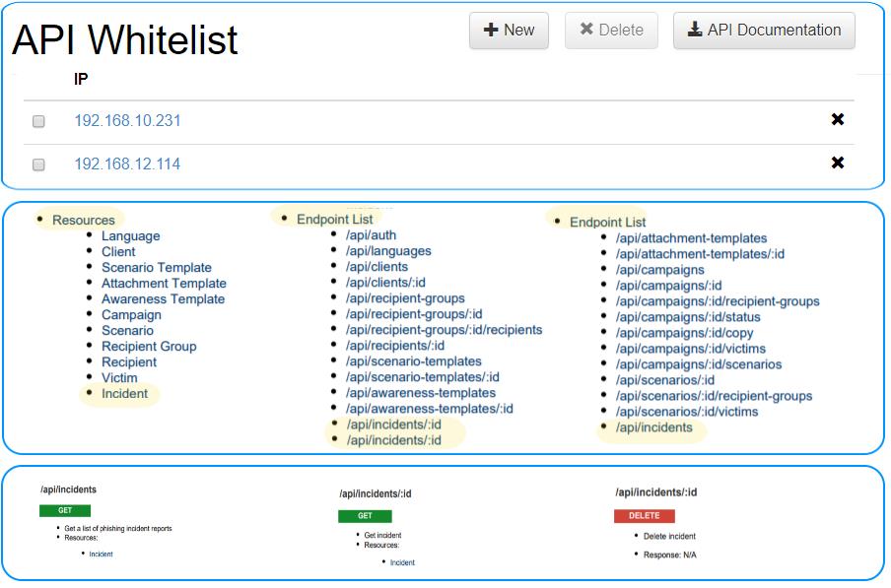891x588 pixels.
Task: Open the Scenario resource link
Action: [127, 330]
